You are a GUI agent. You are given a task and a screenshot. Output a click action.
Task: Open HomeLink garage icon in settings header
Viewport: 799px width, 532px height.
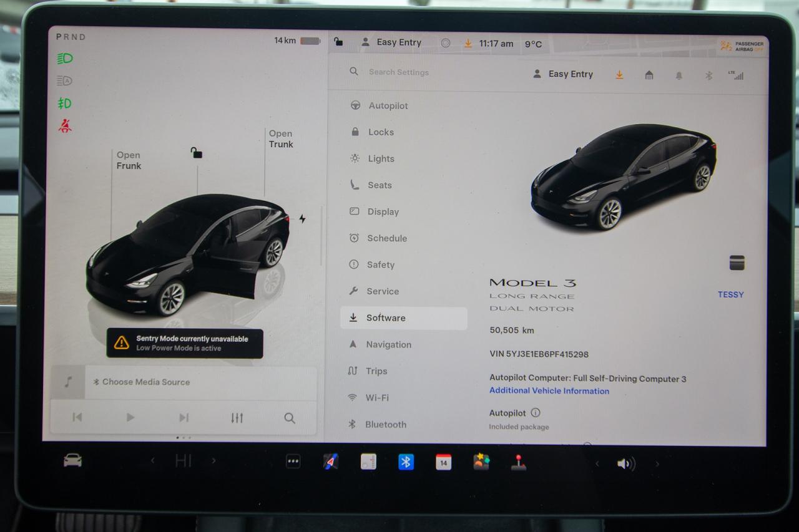click(x=649, y=75)
